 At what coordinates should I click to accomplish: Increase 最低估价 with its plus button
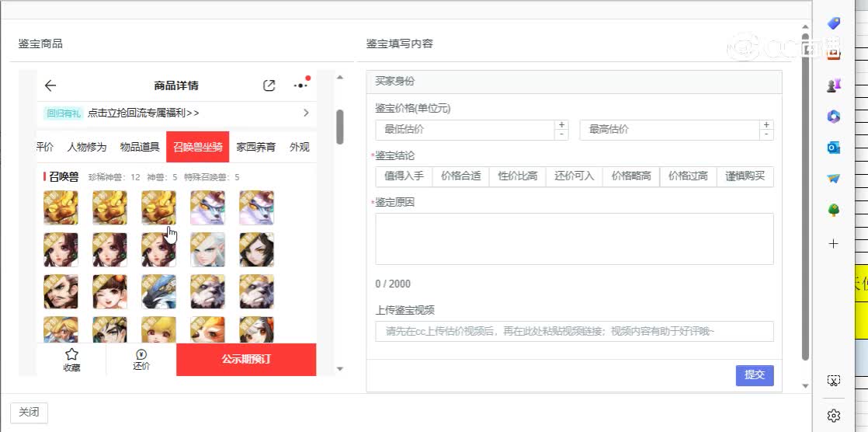coord(561,125)
